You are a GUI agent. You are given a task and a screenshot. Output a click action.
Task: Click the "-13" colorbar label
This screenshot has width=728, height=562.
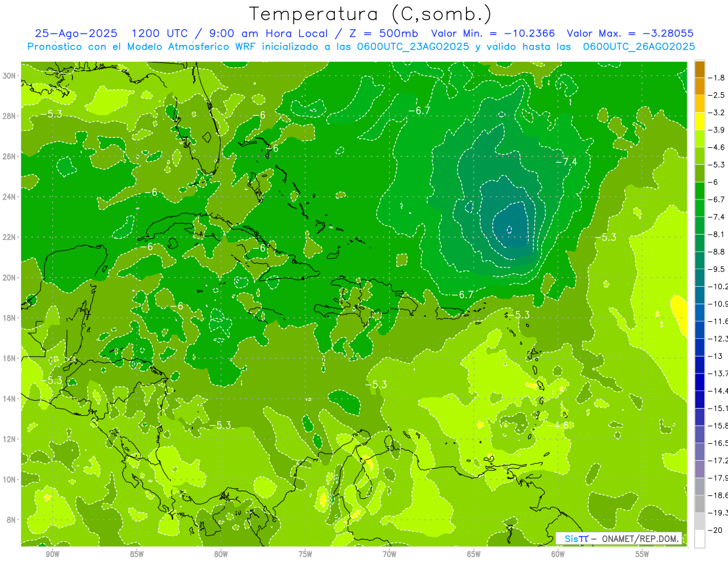[716, 356]
